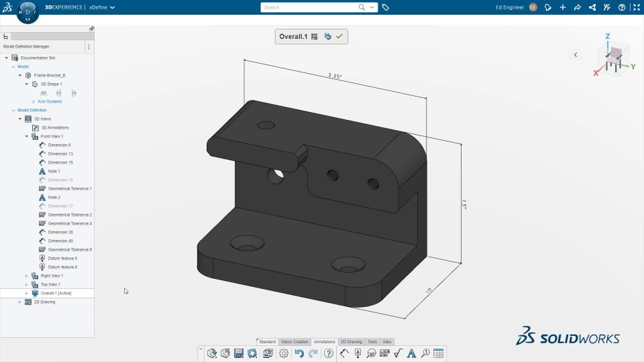Confirm Overall.1 view with green checkmark
The height and width of the screenshot is (362, 644).
point(339,36)
